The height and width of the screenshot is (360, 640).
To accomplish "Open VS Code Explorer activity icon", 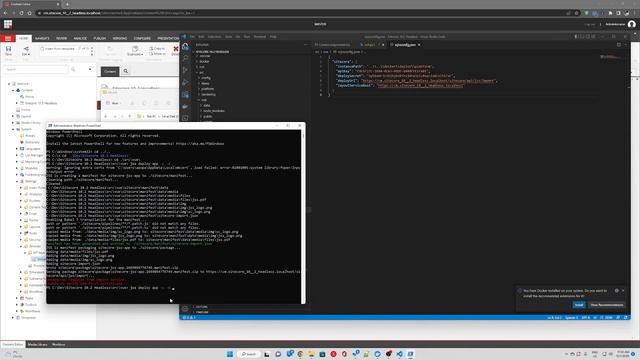I will 185,47.
